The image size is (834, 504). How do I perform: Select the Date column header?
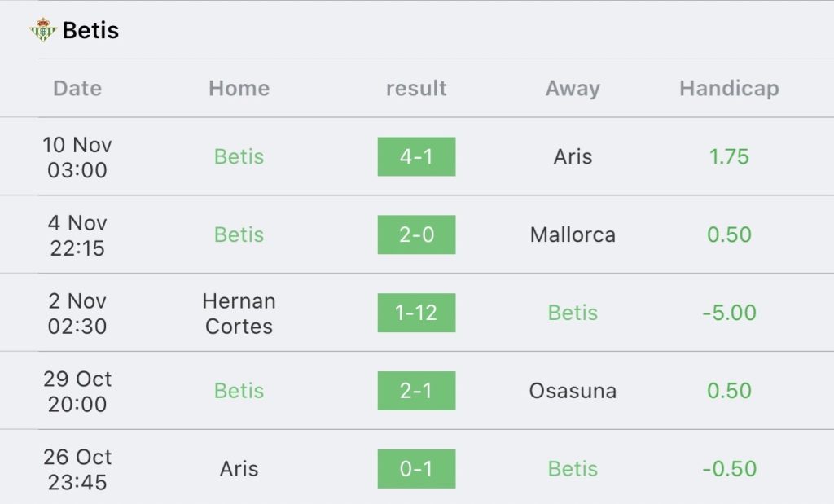[x=77, y=88]
